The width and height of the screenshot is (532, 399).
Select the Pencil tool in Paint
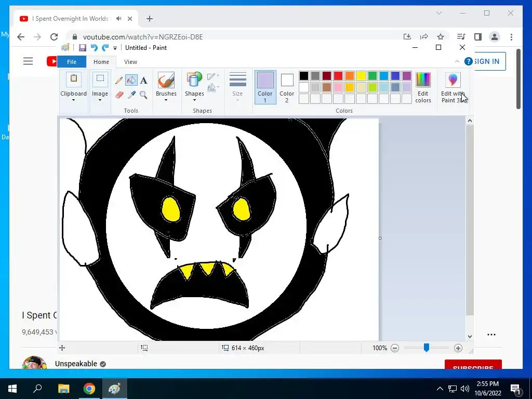(119, 81)
